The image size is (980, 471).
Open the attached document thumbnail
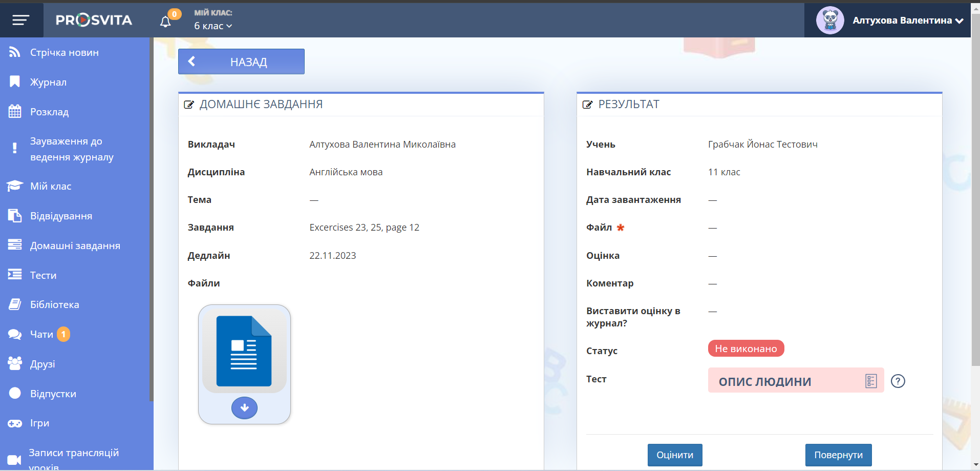point(244,352)
